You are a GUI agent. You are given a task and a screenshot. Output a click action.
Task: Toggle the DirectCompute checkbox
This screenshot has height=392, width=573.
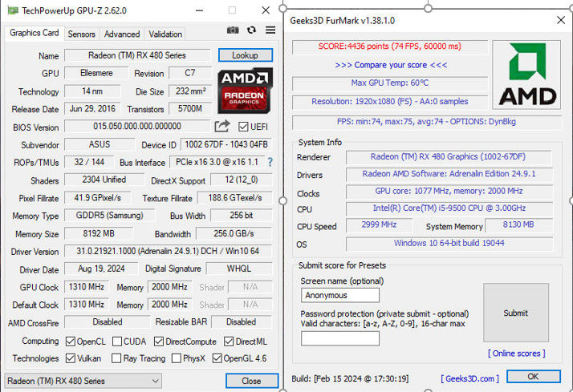(x=159, y=341)
